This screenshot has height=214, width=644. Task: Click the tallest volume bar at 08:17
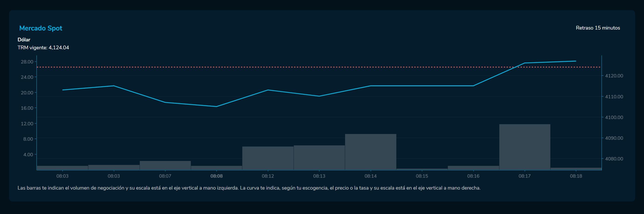pyautogui.click(x=525, y=147)
